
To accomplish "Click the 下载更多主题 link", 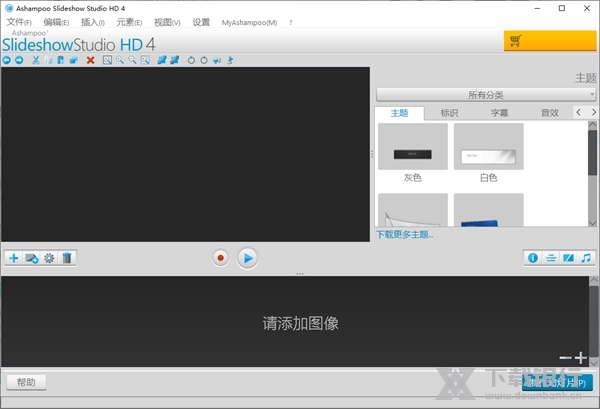I will pos(404,234).
